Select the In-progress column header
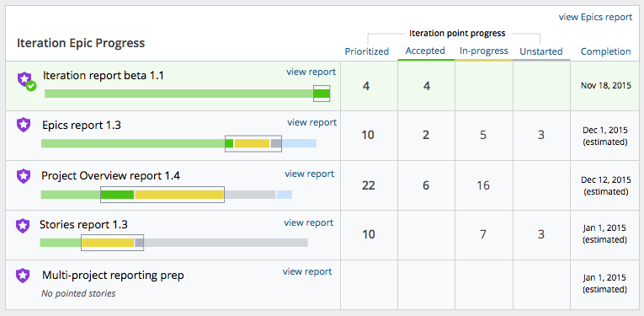The image size is (644, 316). [484, 51]
